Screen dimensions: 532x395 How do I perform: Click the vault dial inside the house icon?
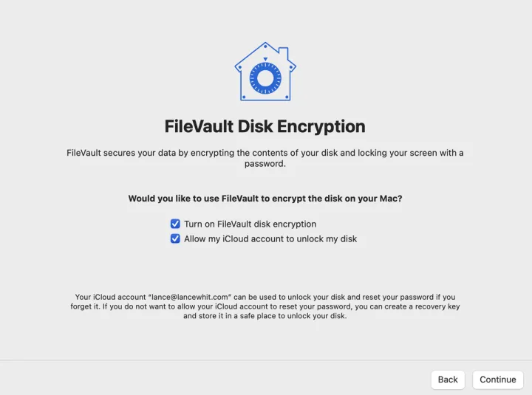(x=265, y=78)
